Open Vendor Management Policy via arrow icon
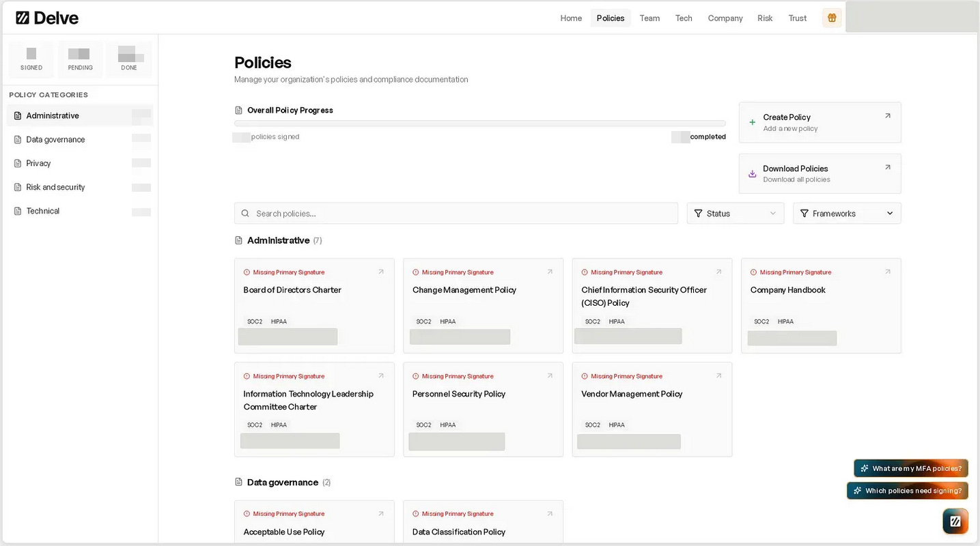Image resolution: width=980 pixels, height=546 pixels. click(x=718, y=376)
